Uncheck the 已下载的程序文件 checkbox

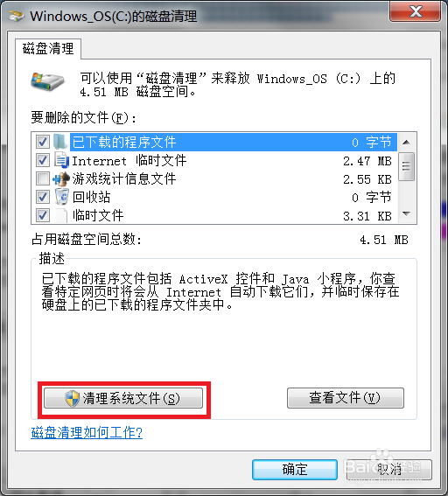point(43,142)
